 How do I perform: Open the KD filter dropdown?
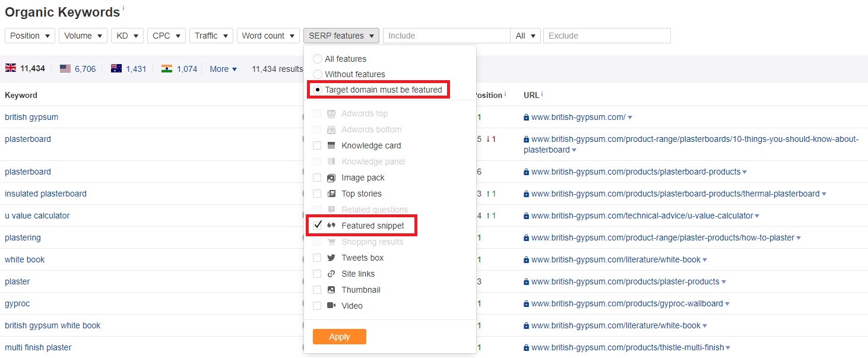[127, 36]
